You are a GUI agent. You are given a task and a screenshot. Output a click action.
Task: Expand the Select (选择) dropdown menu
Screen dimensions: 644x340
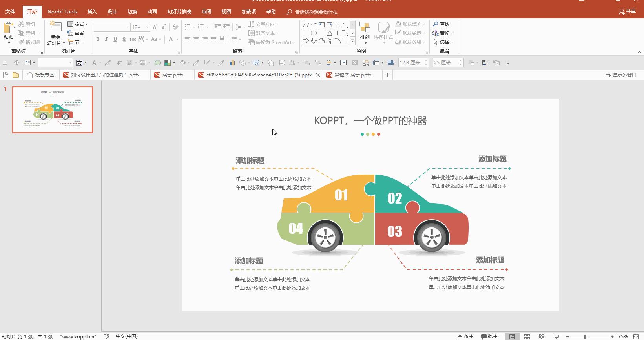452,42
